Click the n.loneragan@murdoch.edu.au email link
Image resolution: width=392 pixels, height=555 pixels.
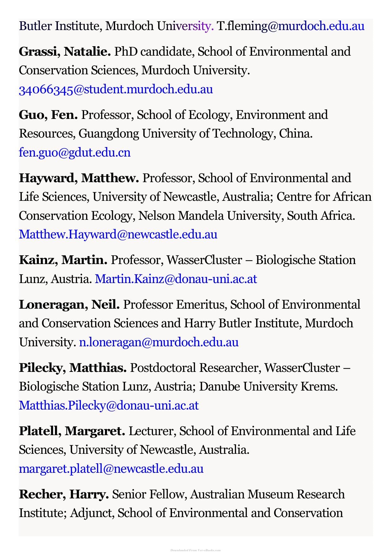click(x=159, y=342)
